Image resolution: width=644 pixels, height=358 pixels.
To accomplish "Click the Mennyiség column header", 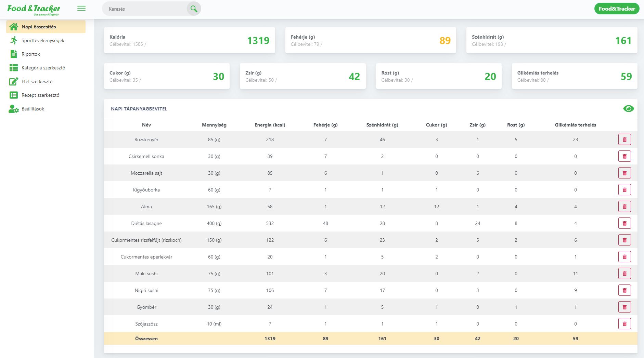I will 214,125.
